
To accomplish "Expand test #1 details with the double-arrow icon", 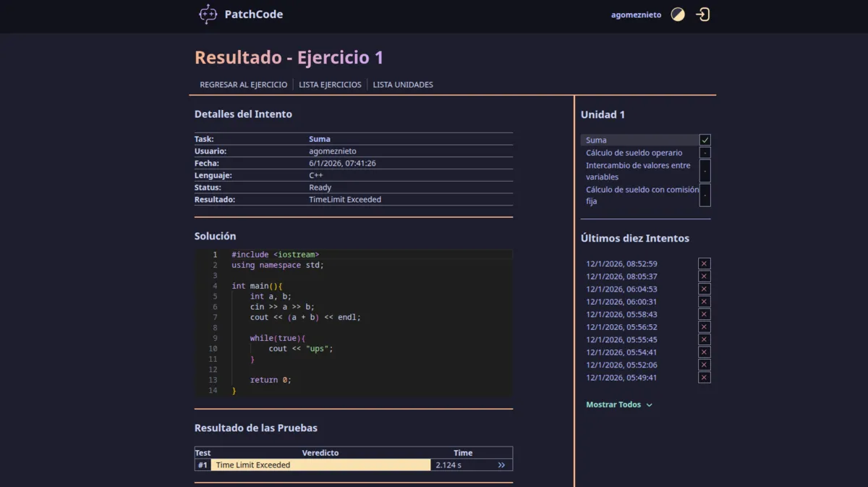I will pyautogui.click(x=501, y=465).
